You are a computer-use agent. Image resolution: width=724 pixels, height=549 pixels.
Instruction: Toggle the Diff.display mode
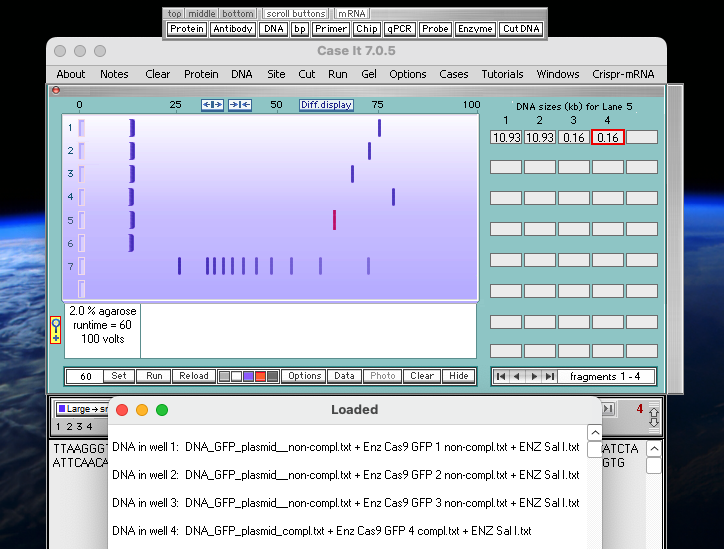(326, 105)
